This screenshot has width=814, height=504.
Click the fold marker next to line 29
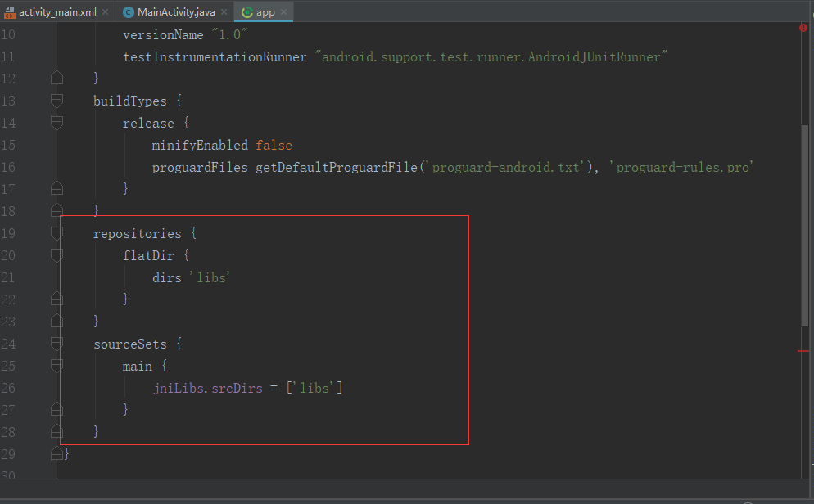coord(57,453)
